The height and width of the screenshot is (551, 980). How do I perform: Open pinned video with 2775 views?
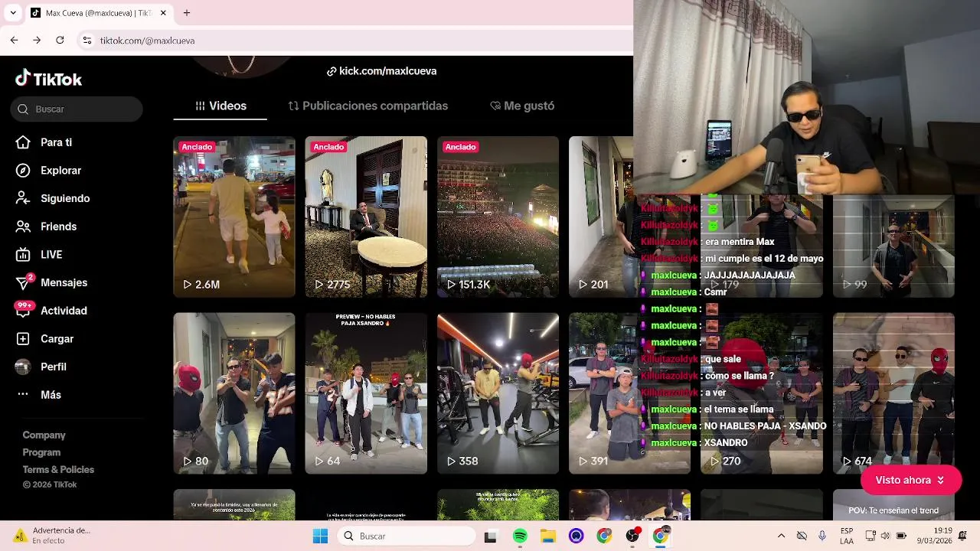tap(366, 217)
